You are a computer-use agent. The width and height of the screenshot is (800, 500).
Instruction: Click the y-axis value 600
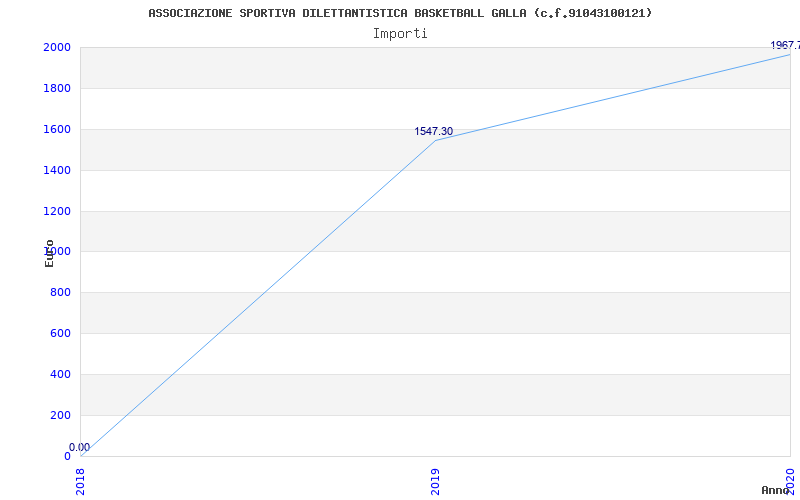point(60,333)
